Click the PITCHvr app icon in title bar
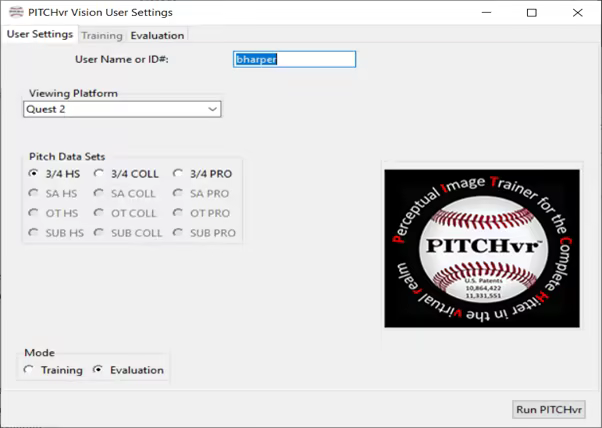Viewport: 602px width, 428px height. [14, 13]
